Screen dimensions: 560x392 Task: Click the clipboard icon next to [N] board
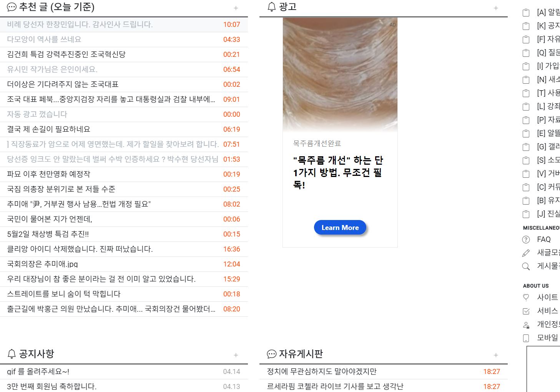[526, 80]
